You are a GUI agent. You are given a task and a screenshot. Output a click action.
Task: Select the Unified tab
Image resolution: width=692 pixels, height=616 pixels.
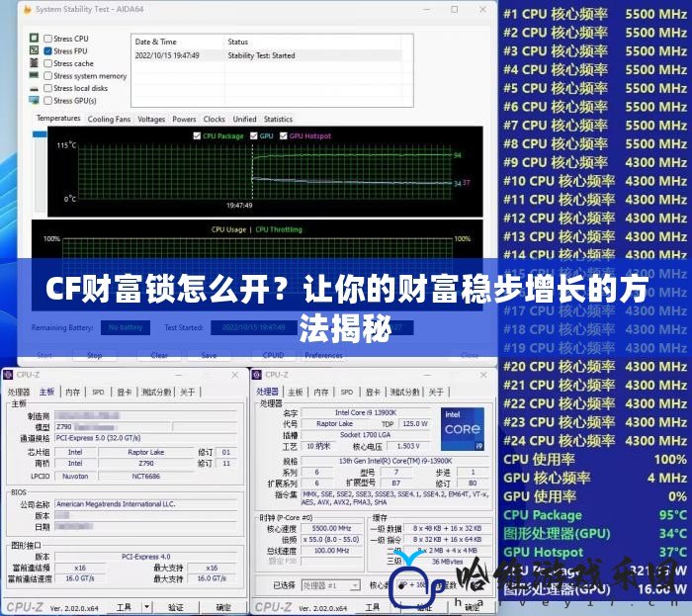tap(244, 119)
